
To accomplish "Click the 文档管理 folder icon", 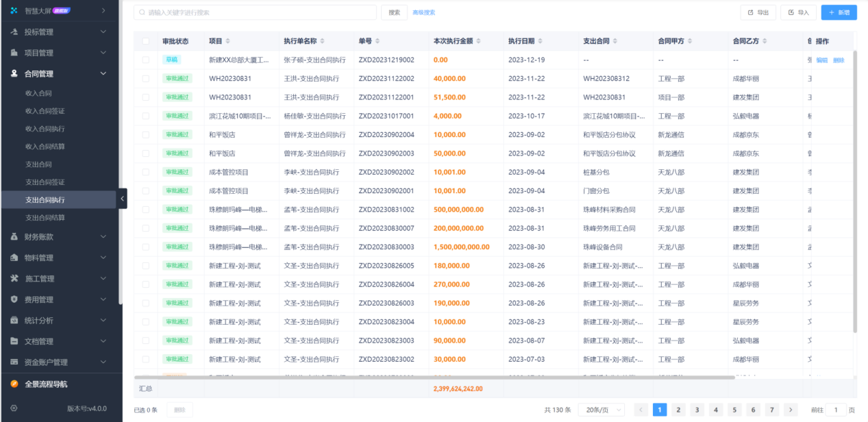I will tap(14, 341).
